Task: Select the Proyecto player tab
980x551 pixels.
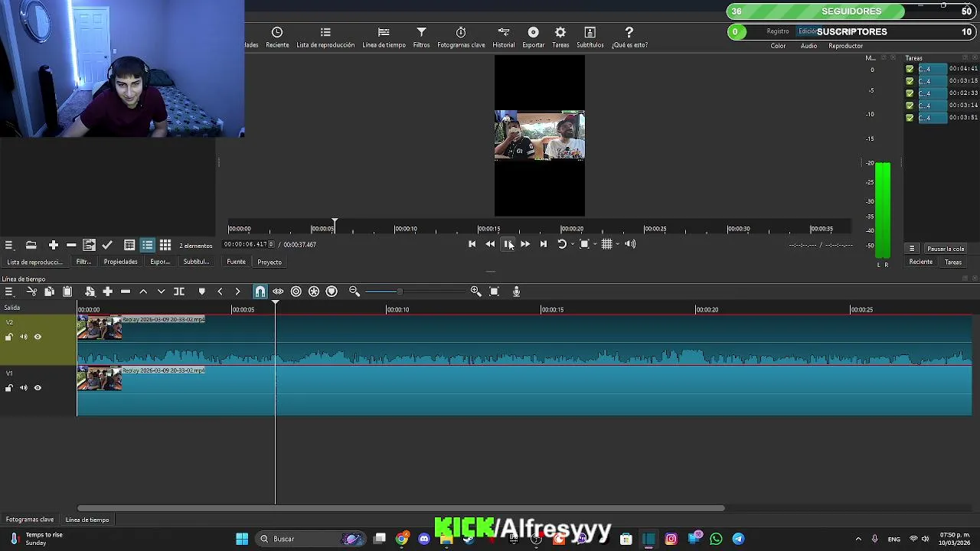Action: tap(269, 262)
